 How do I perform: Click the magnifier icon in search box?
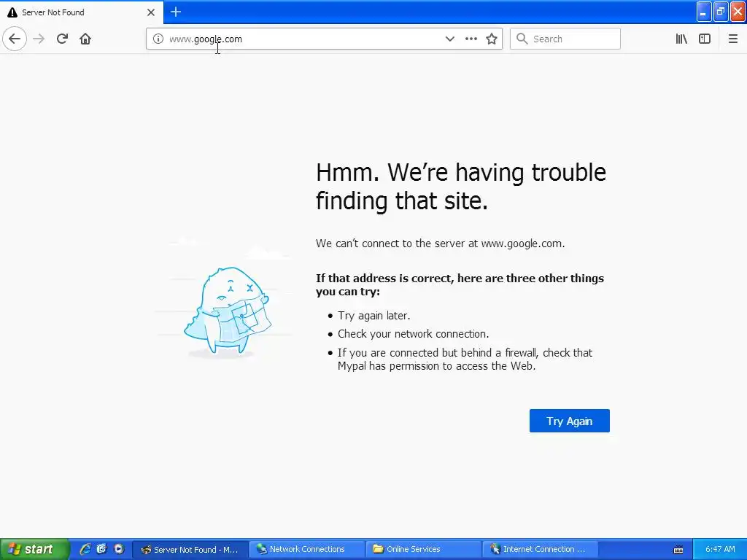(x=522, y=39)
